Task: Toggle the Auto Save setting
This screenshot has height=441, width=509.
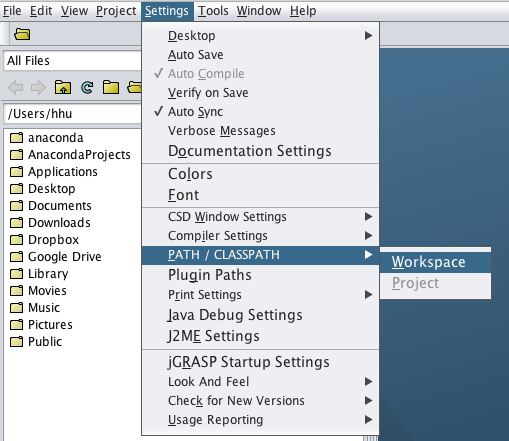Action: tap(260, 55)
